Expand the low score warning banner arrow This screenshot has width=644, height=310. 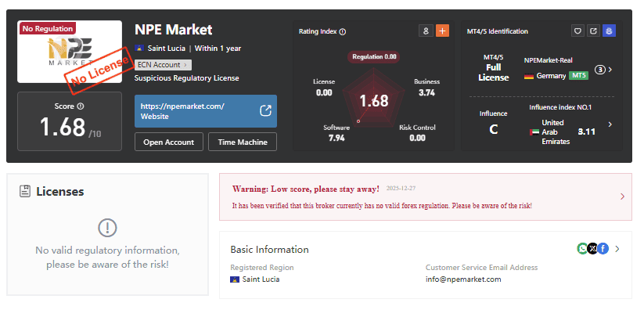(622, 196)
